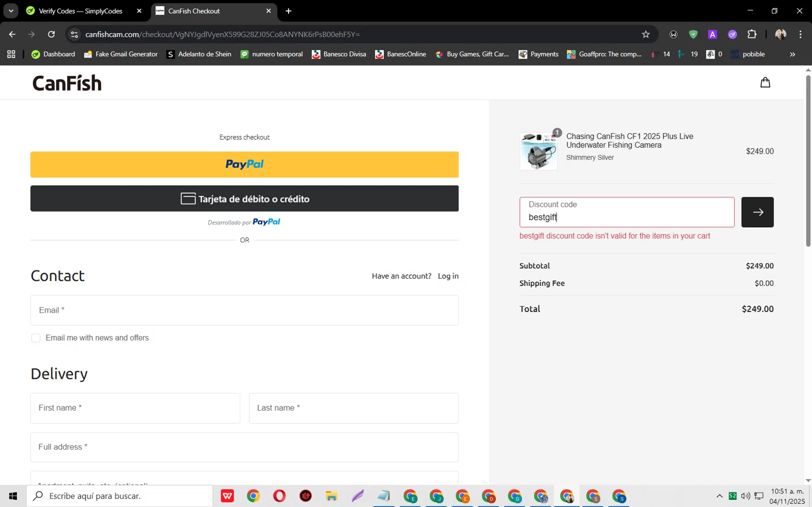The width and height of the screenshot is (812, 507).
Task: Open Banesco Divisa bookmark
Action: point(339,54)
